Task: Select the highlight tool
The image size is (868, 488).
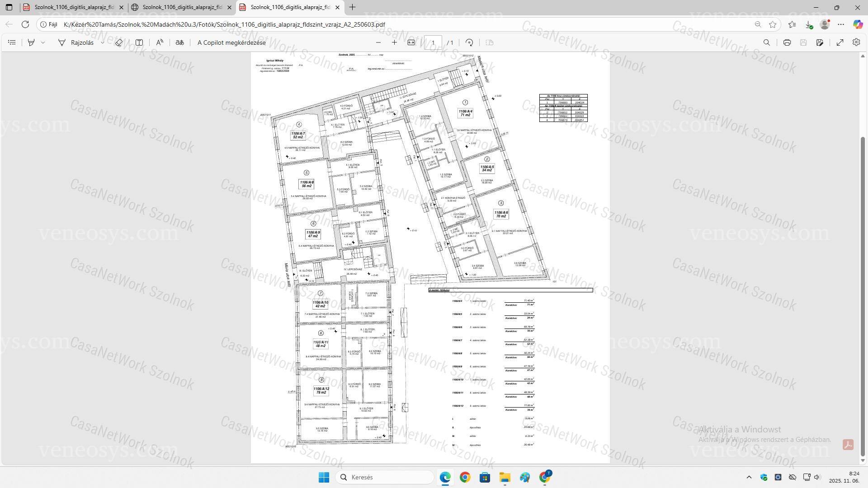Action: click(x=31, y=42)
